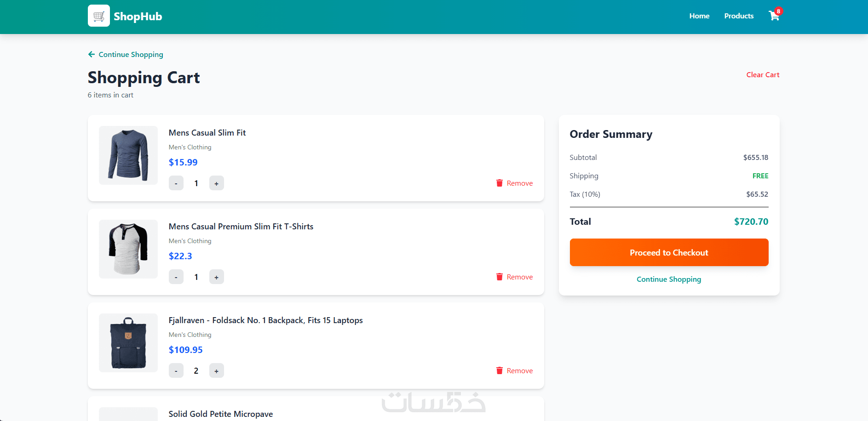Click the ShopHub cart logo icon
This screenshot has height=421, width=868.
(99, 16)
